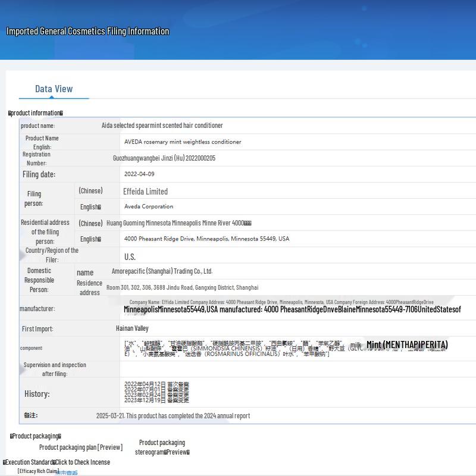Click the Mint (MENTHAPIPERITA) component text
Viewport: 476px width, 476px height.
407,345
